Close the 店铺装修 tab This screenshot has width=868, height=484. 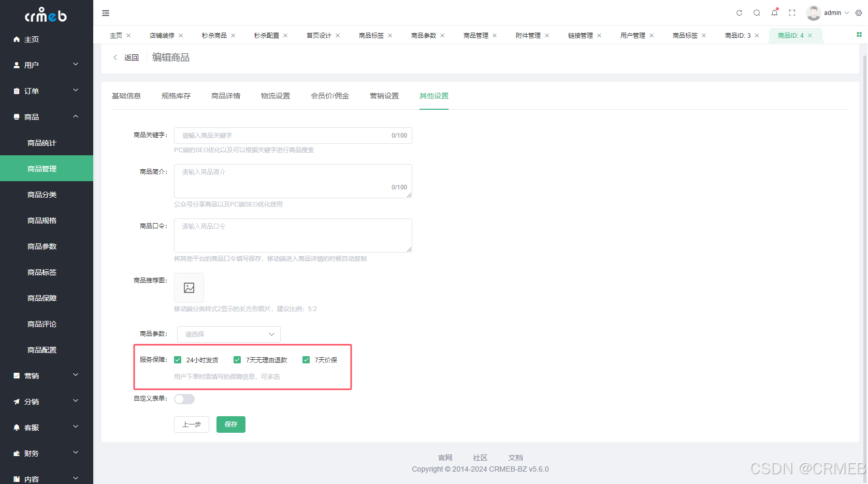tap(181, 36)
